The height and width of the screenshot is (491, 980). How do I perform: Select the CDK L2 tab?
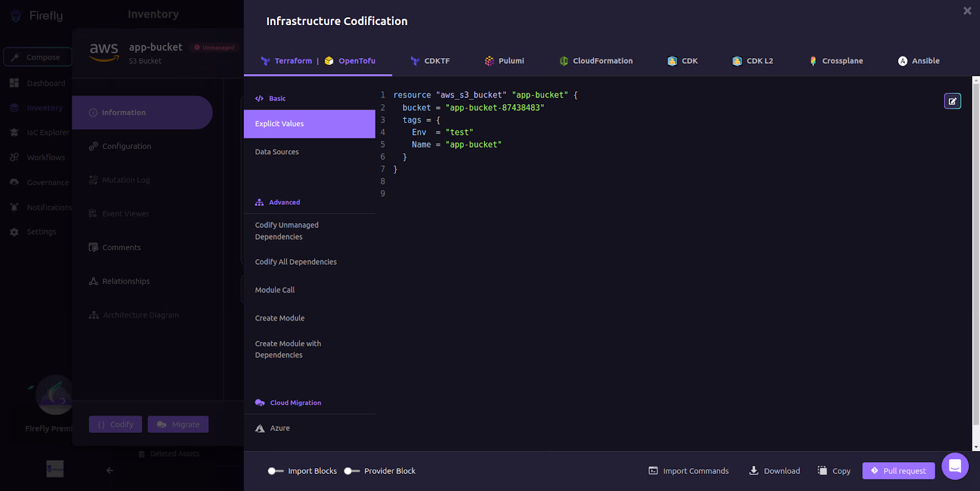(x=753, y=61)
